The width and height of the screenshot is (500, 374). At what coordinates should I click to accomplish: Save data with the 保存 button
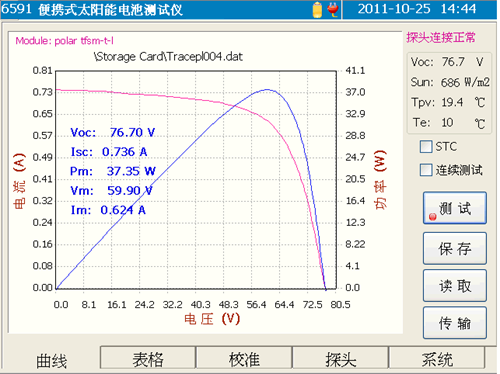[455, 248]
